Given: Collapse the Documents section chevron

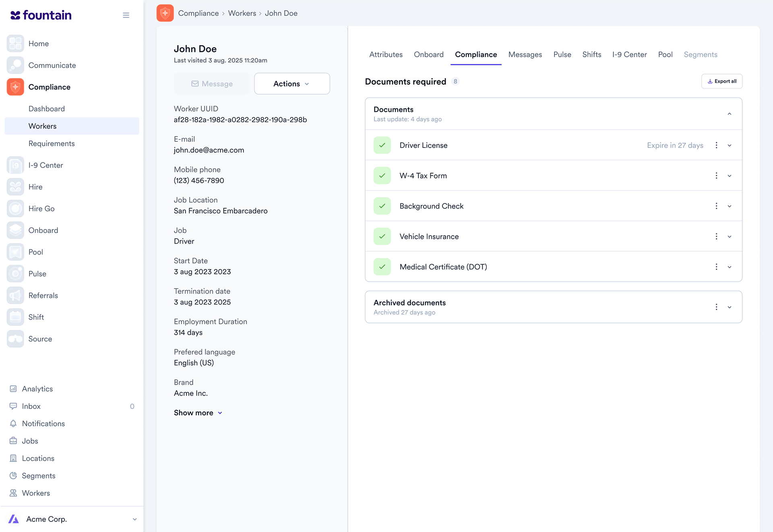Looking at the screenshot, I should click(x=730, y=114).
